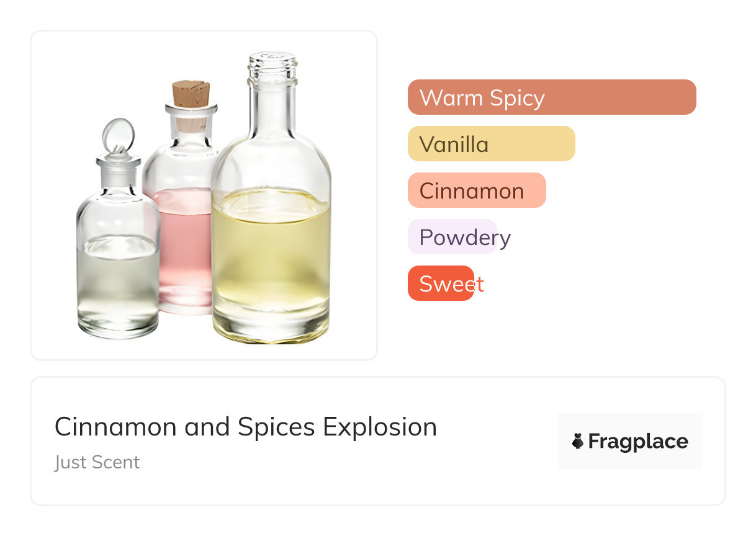
Task: Open the Cinnamon and Spices Explosion title
Action: coord(246,427)
